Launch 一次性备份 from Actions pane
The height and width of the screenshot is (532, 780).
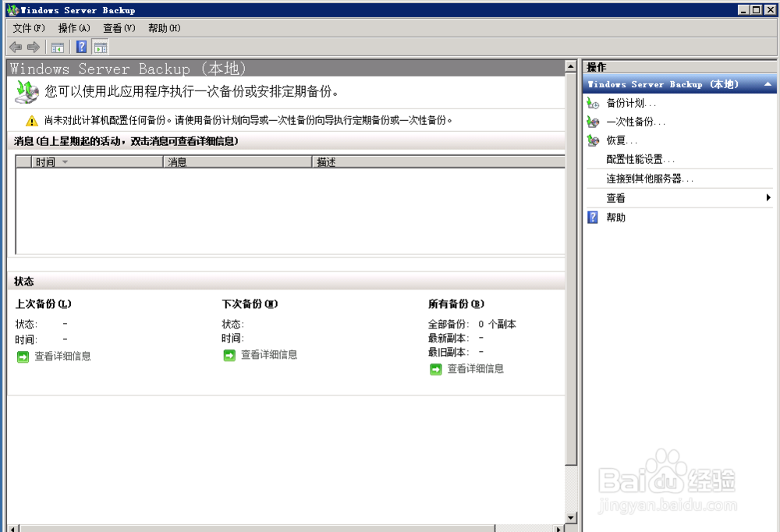click(x=635, y=122)
